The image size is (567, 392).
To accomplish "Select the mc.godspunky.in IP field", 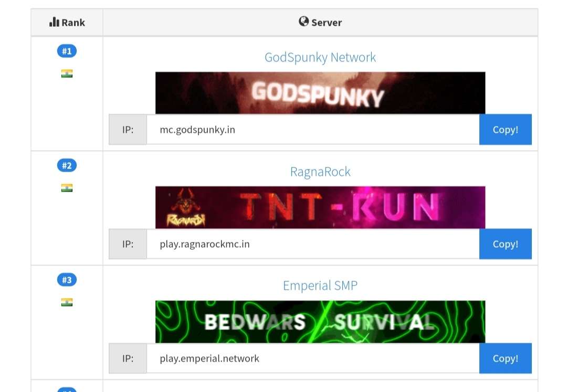I will pyautogui.click(x=312, y=130).
